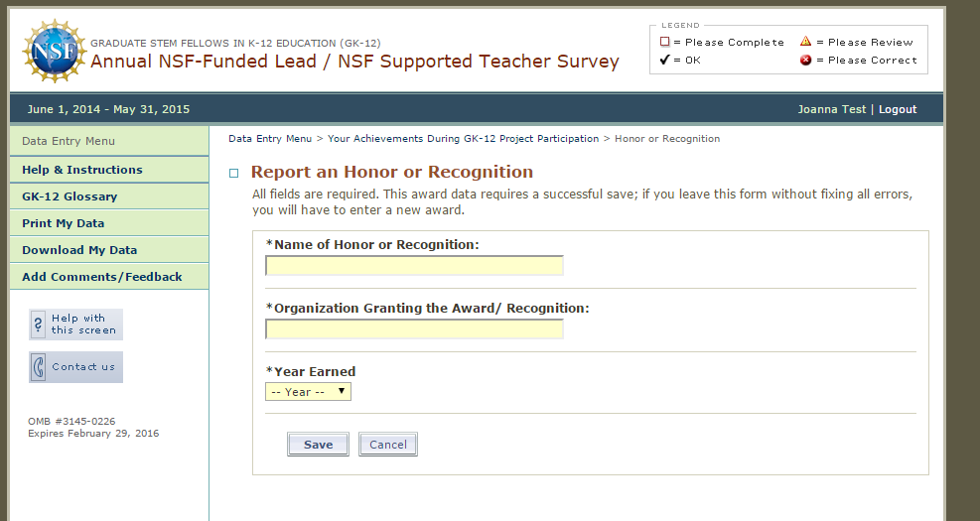The image size is (980, 521).
Task: Click the black checkmark OK legend icon
Action: (x=664, y=60)
